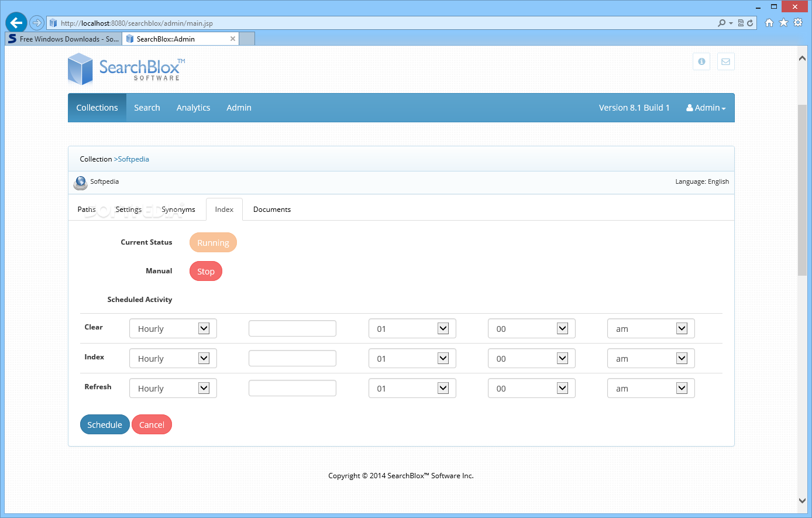This screenshot has height=518, width=812.
Task: Open the Clear row hour dropdown
Action: (x=412, y=328)
